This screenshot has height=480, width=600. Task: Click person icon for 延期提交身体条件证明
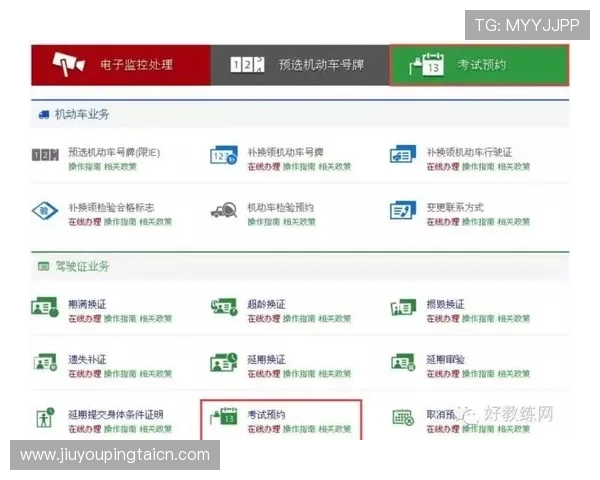45,417
